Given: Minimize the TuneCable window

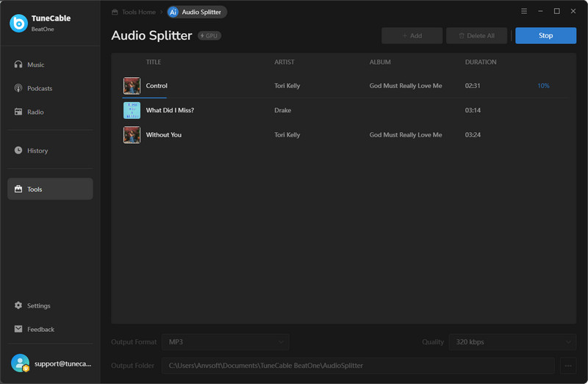Looking at the screenshot, I should (x=540, y=11).
